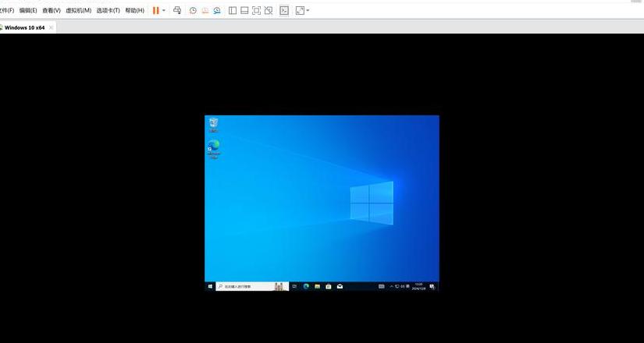Open the 虚拟机(M) menu
The height and width of the screenshot is (343, 644).
point(78,11)
